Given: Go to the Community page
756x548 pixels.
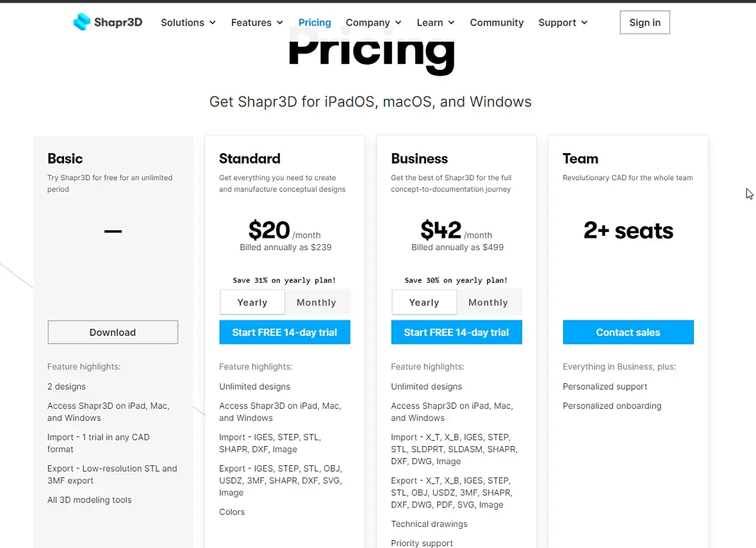Looking at the screenshot, I should pos(497,22).
